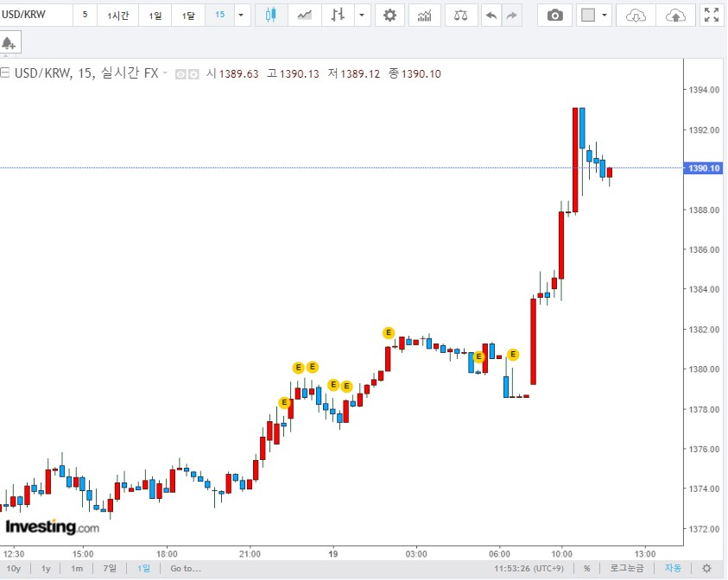Open chart style dropdown arrow

click(x=362, y=16)
